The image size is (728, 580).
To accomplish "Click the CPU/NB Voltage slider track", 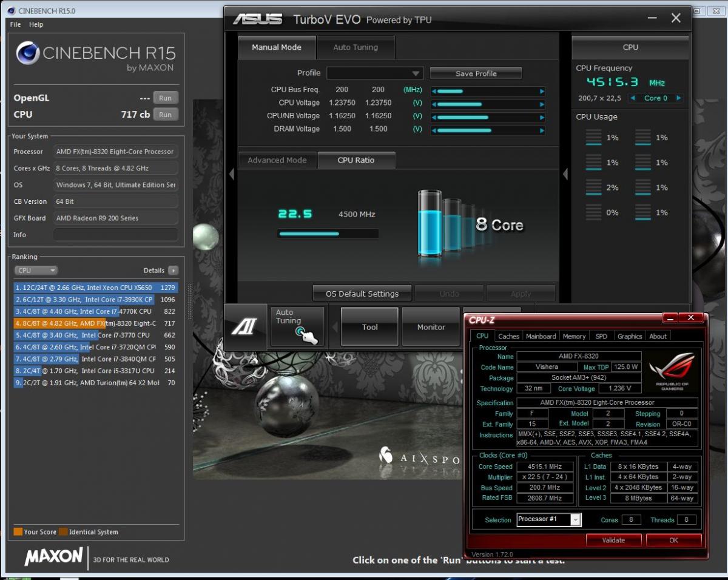I will [x=488, y=117].
